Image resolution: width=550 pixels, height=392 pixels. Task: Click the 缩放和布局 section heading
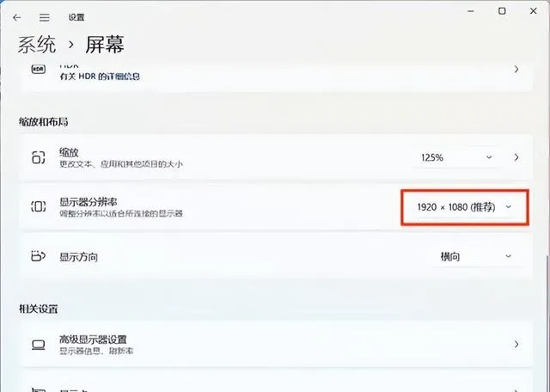point(44,122)
